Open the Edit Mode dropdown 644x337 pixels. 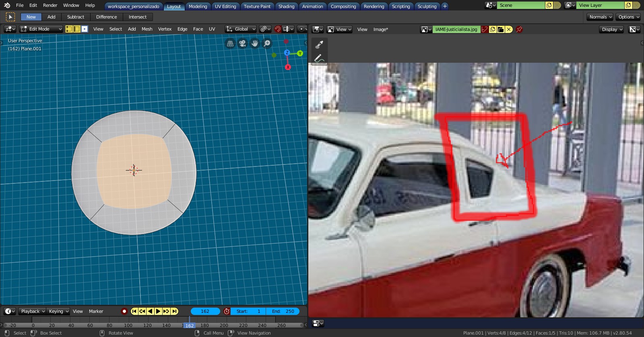point(41,29)
